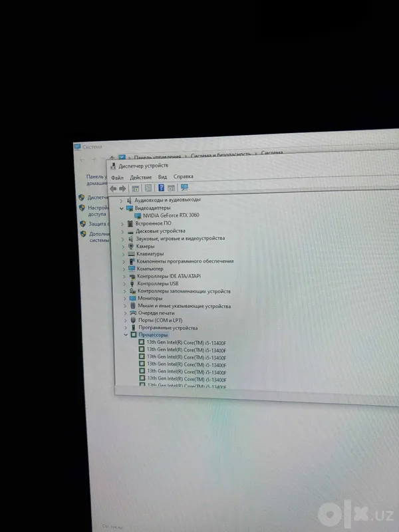Viewport: 399px width, 532px height.
Task: Click the Камеры webcam icon
Action: [131, 246]
